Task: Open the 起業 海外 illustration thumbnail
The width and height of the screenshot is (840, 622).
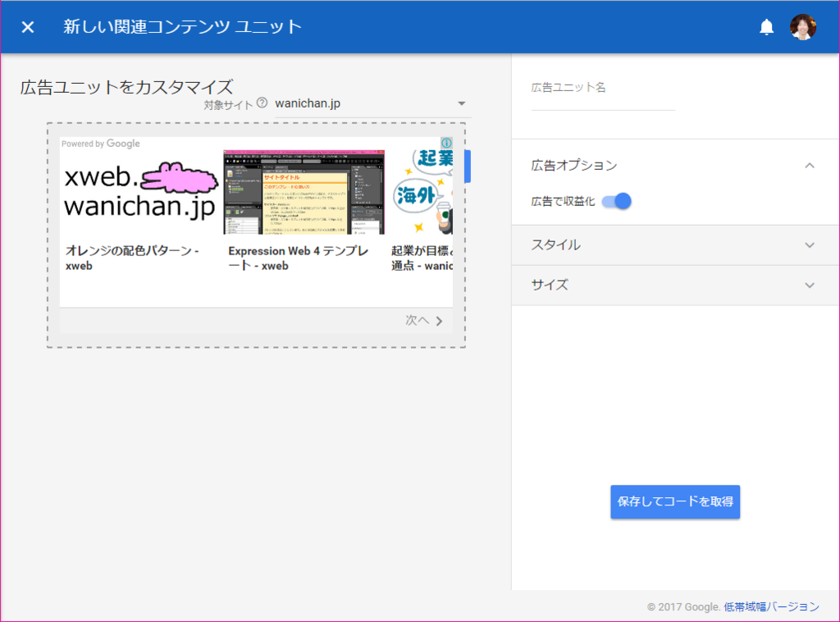Action: tap(422, 192)
